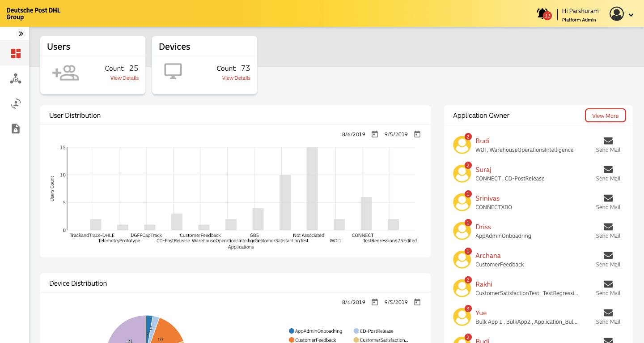644x343 pixels.
Task: Click the Archana avatar icon
Action: tap(462, 259)
